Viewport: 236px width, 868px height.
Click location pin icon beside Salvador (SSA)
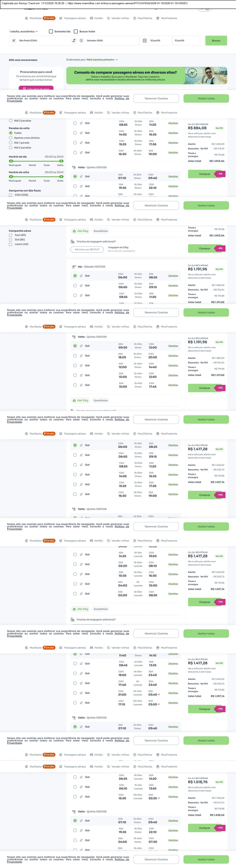click(81, 40)
